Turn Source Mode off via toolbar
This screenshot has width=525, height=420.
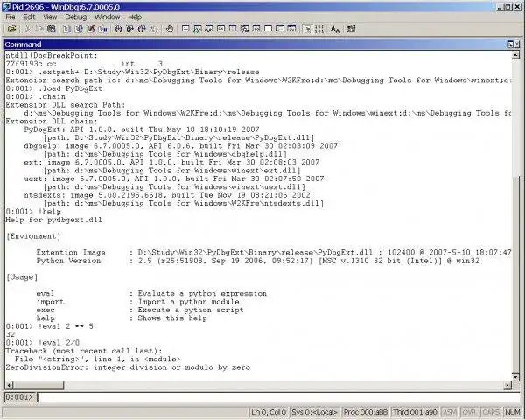(x=319, y=29)
